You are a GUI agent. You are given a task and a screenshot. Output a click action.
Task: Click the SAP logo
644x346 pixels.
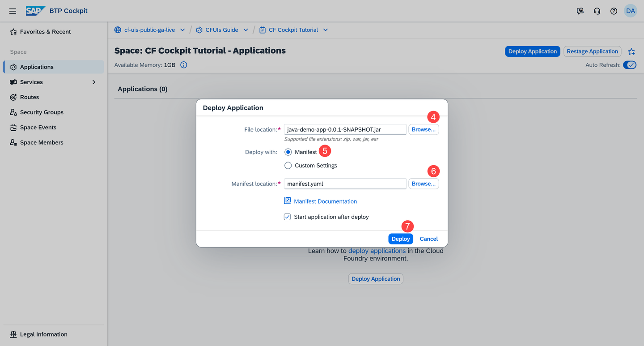click(x=36, y=11)
